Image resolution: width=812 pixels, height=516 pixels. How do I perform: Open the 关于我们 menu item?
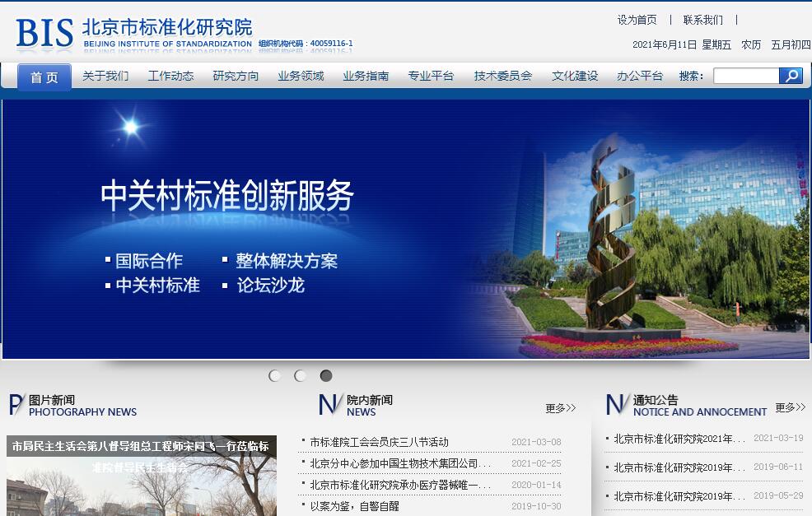(x=105, y=76)
